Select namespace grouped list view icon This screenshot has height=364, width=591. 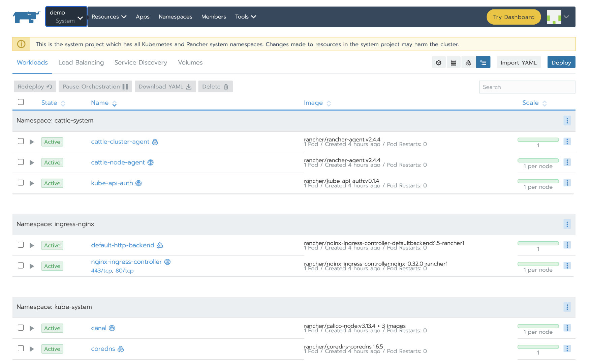pos(483,62)
